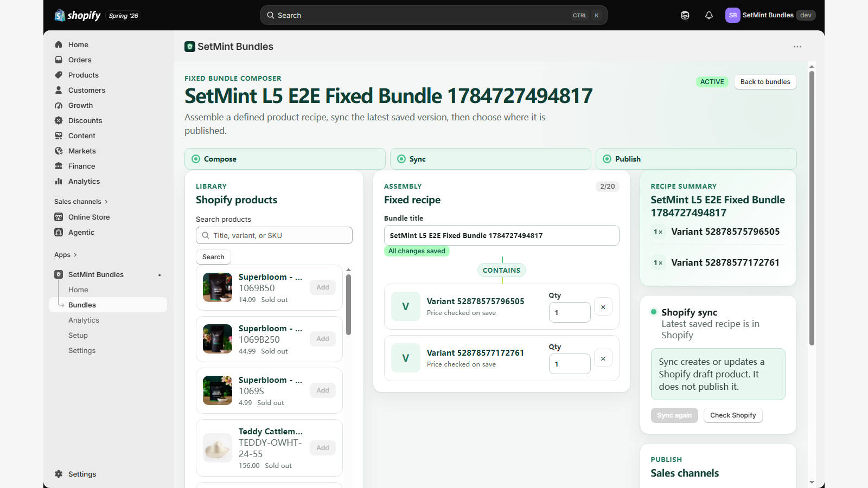868x488 pixels.
Task: Click Back to bundles button
Action: click(765, 82)
